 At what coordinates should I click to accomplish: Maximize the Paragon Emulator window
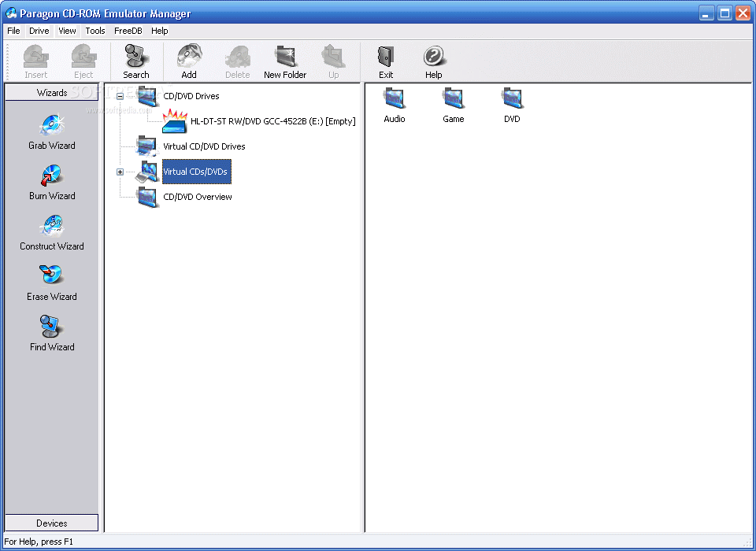[x=724, y=13]
